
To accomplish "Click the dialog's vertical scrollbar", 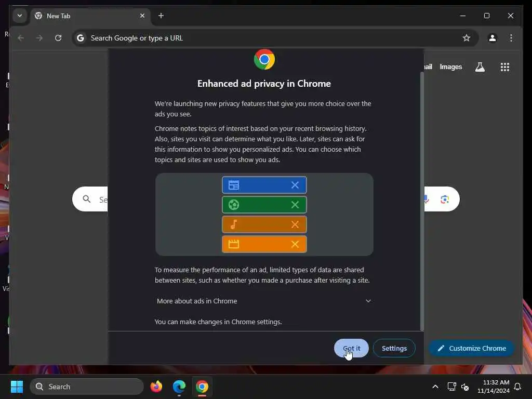I will click(x=422, y=200).
